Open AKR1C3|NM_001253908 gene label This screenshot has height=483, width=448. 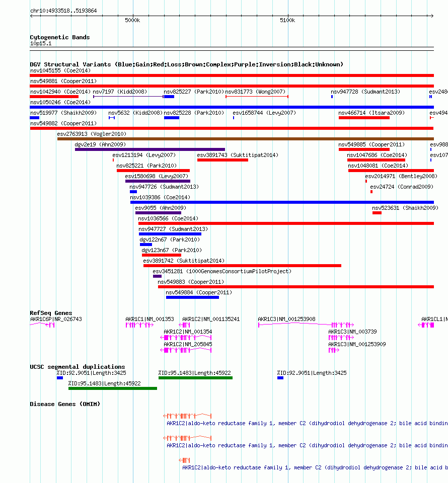point(286,319)
